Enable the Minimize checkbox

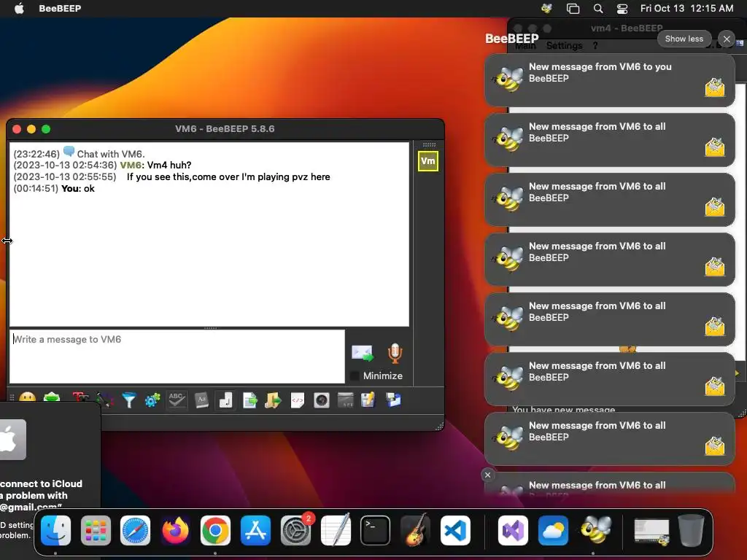tap(355, 376)
